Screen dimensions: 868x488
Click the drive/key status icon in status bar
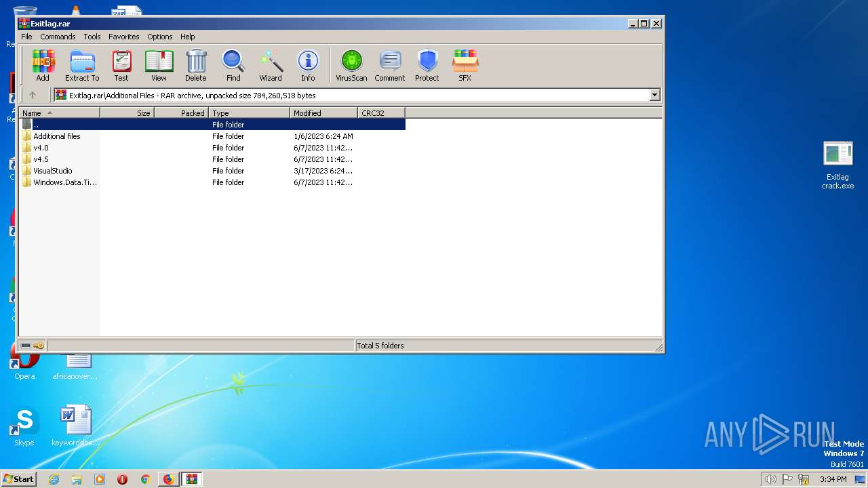(x=32, y=346)
